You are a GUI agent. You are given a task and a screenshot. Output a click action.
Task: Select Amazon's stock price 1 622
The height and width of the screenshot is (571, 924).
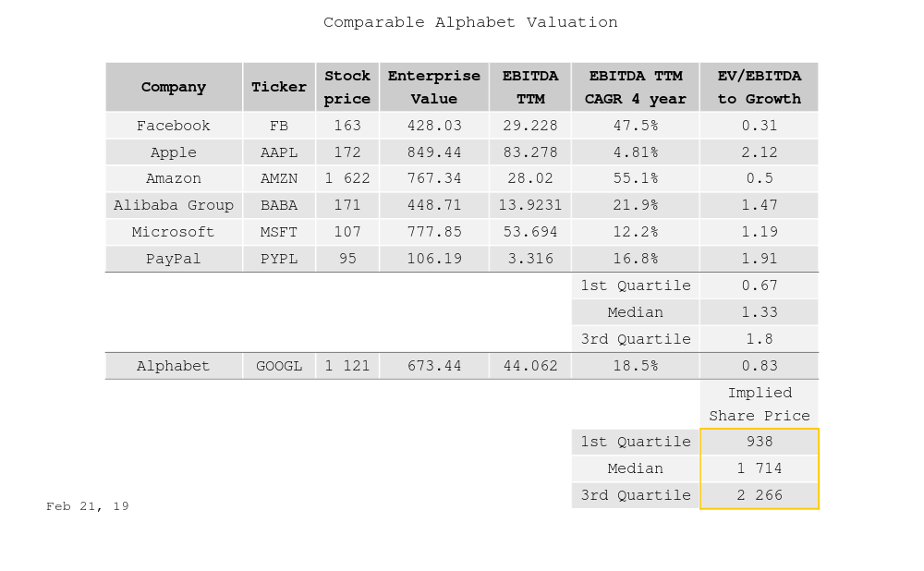pos(347,178)
